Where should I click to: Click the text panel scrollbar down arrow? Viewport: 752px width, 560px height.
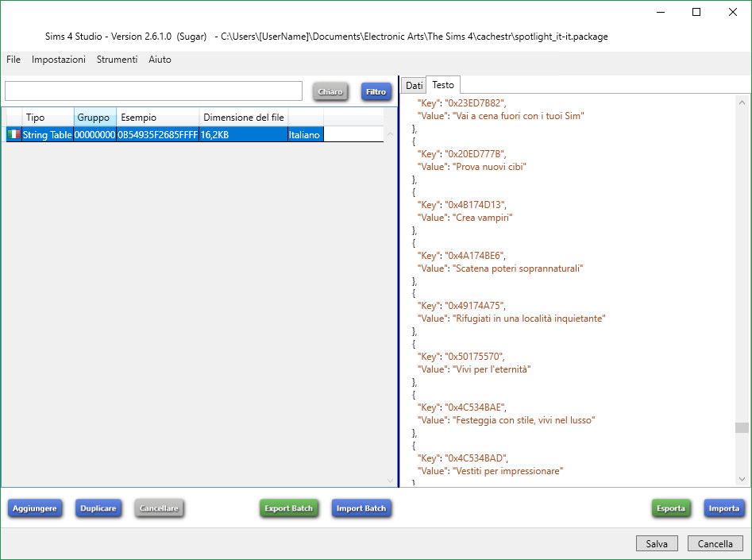[742, 479]
